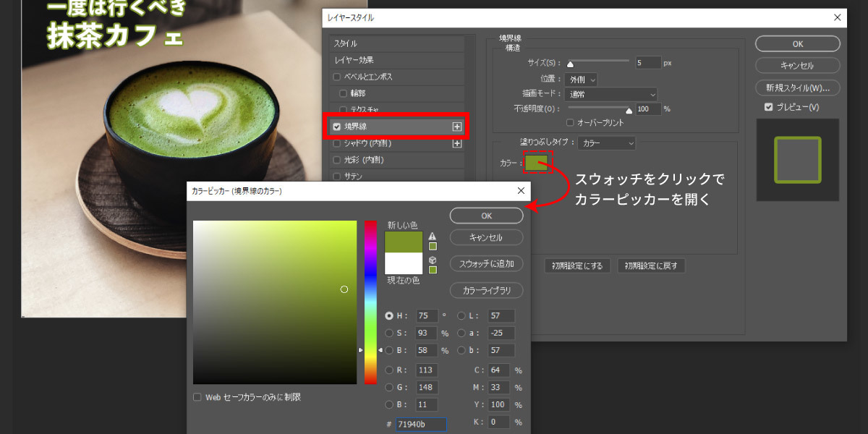Close the カラーピッカー dialog with its X
This screenshot has width=868, height=434.
[521, 191]
